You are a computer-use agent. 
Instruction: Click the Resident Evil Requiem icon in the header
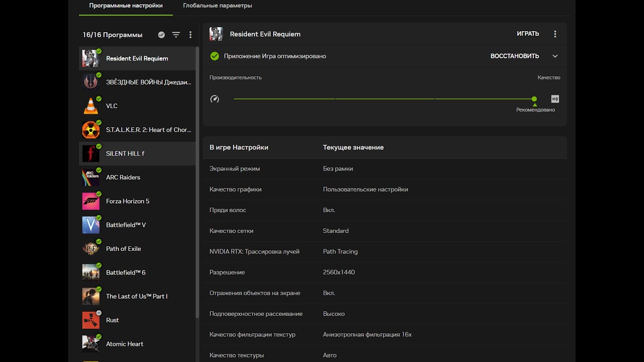216,34
